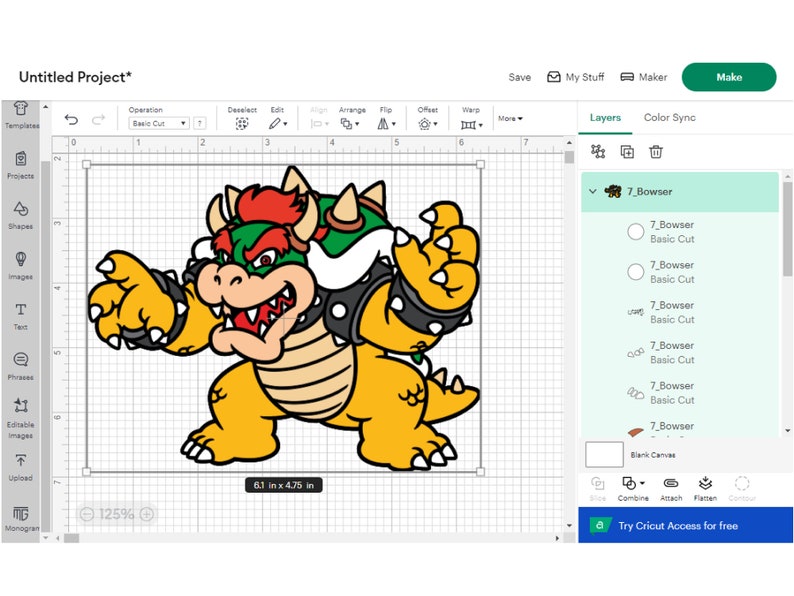
Task: Click Try Cricut Access for free banner
Action: 685,525
